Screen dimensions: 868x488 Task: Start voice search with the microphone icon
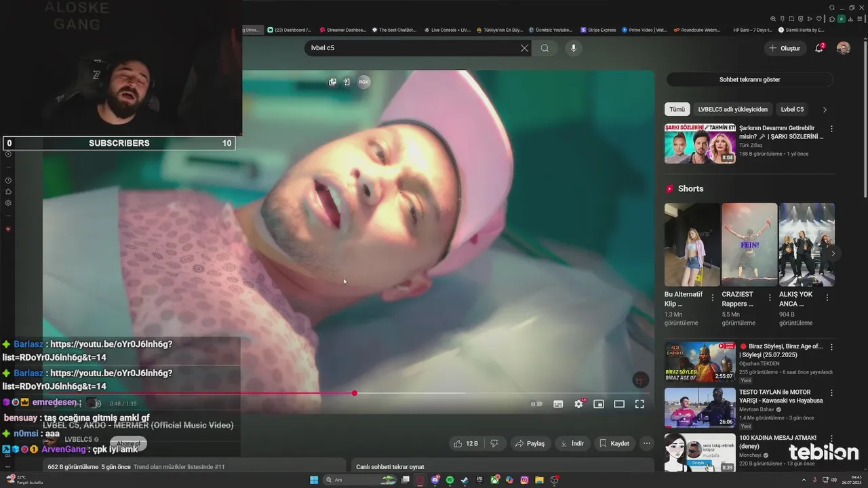[x=573, y=48]
